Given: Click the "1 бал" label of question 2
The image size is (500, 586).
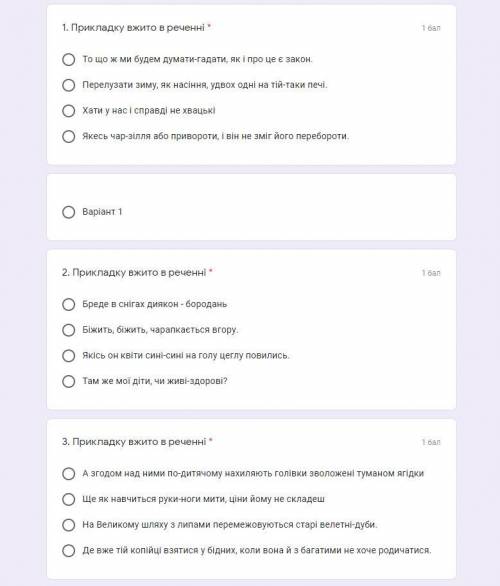Looking at the screenshot, I should point(431,273).
